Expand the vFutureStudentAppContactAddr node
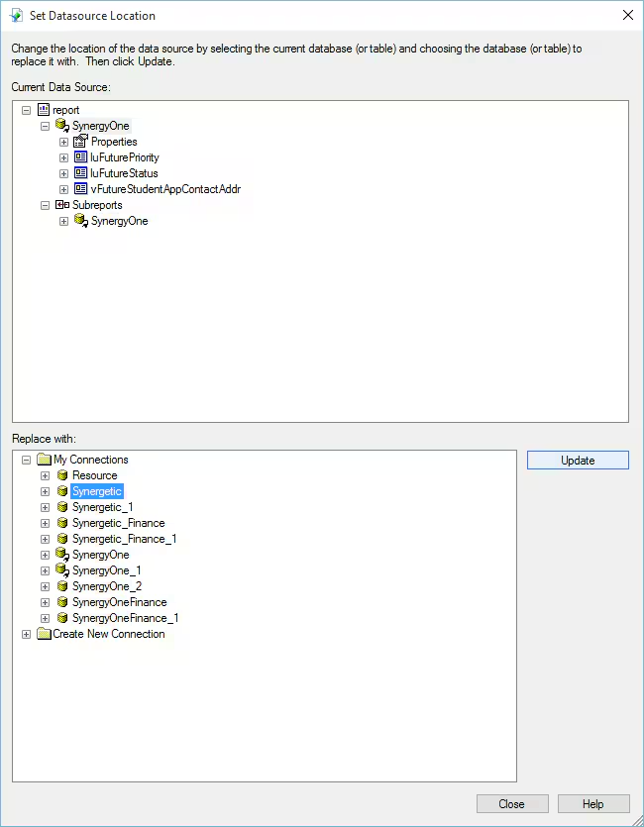644x827 pixels. click(63, 189)
